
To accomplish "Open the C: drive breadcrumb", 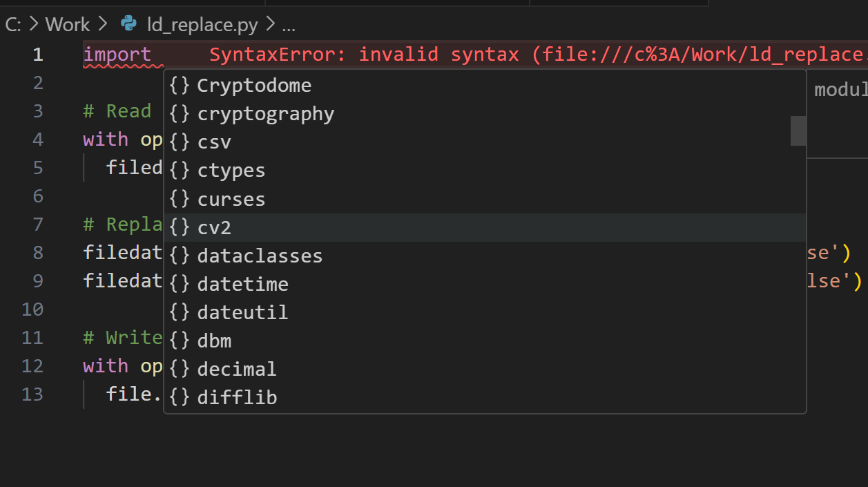I will coord(13,25).
